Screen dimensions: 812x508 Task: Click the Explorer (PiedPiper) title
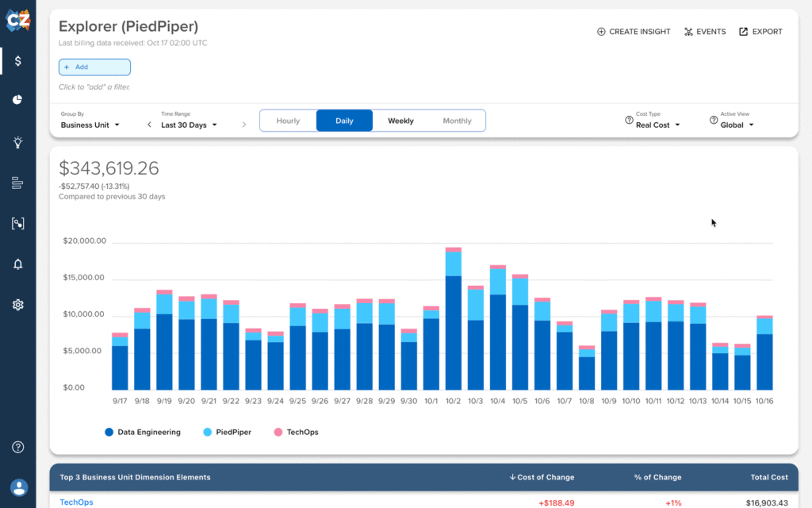pos(128,26)
